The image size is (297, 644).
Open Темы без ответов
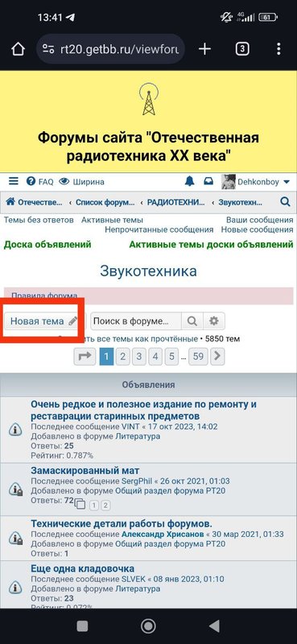pyautogui.click(x=39, y=220)
